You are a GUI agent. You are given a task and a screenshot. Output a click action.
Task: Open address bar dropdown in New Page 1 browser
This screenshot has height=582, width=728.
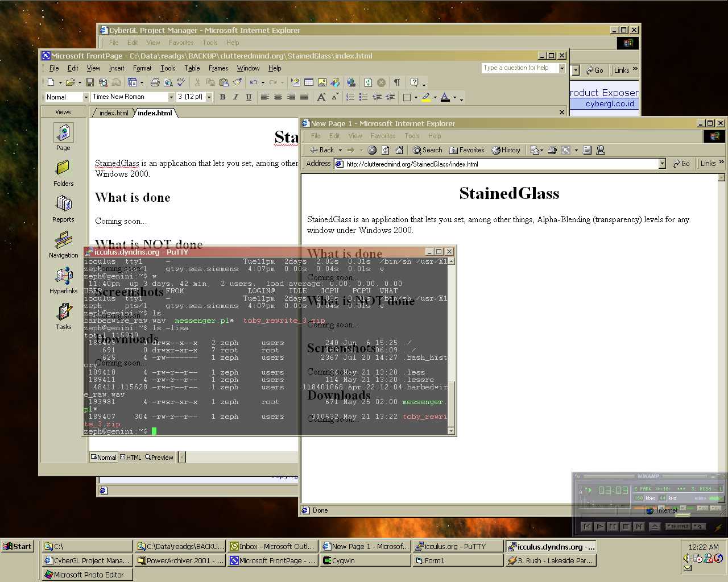(662, 164)
